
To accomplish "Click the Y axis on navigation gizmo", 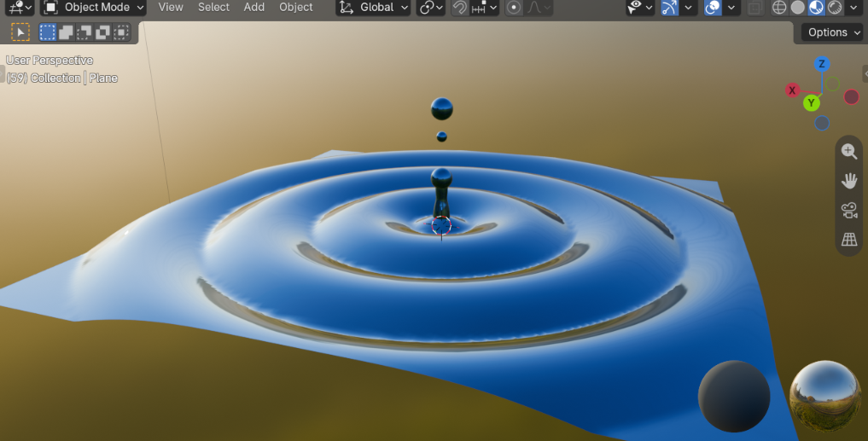I will coord(812,102).
